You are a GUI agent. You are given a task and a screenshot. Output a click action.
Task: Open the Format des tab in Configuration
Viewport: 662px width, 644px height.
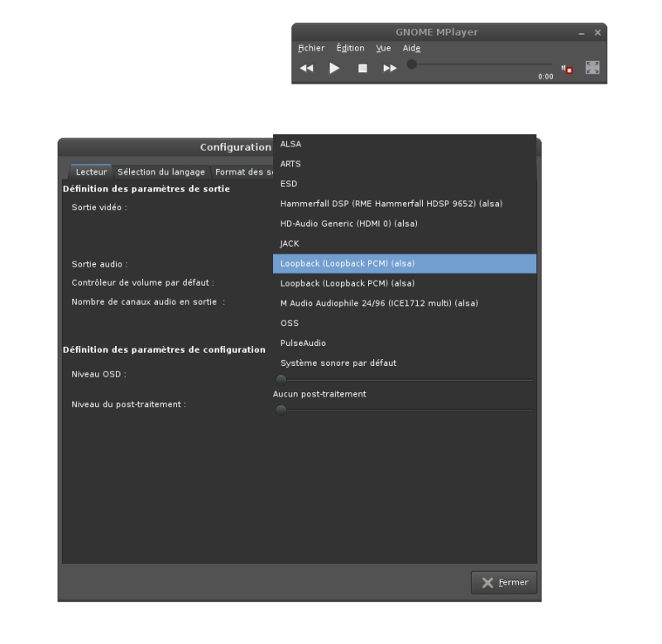(x=243, y=172)
